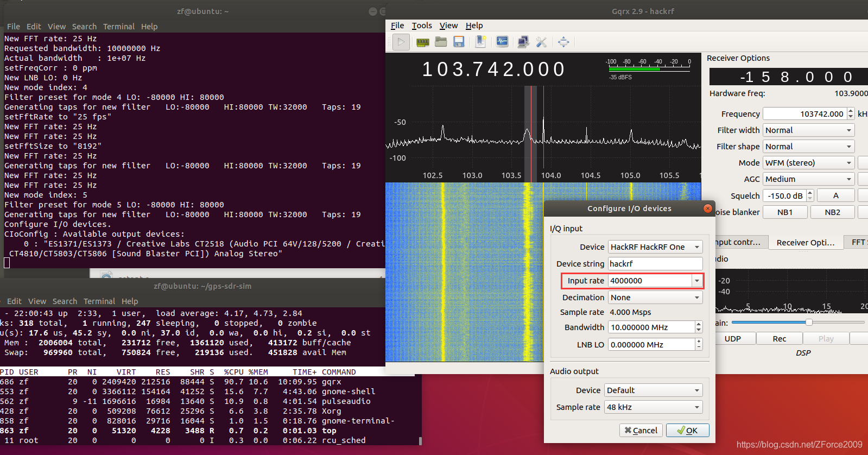
Task: Save settings with the floppy disk icon
Action: [459, 42]
